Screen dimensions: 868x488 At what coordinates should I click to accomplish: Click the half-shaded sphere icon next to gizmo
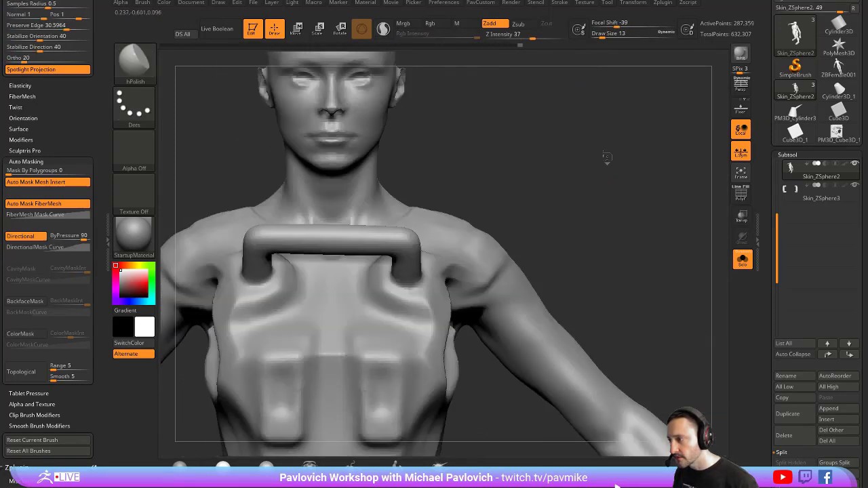coord(383,28)
